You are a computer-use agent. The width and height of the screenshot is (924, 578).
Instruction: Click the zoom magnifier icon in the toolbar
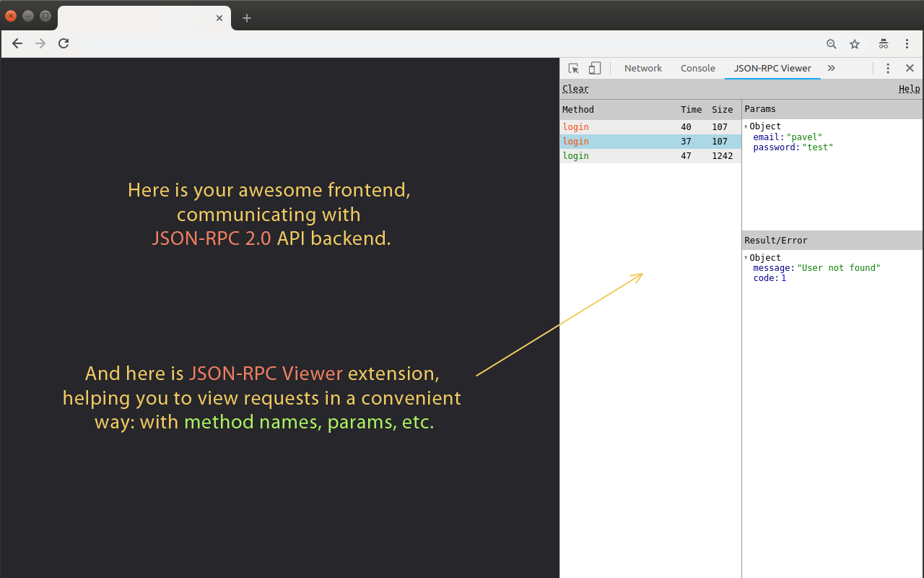pyautogui.click(x=832, y=44)
